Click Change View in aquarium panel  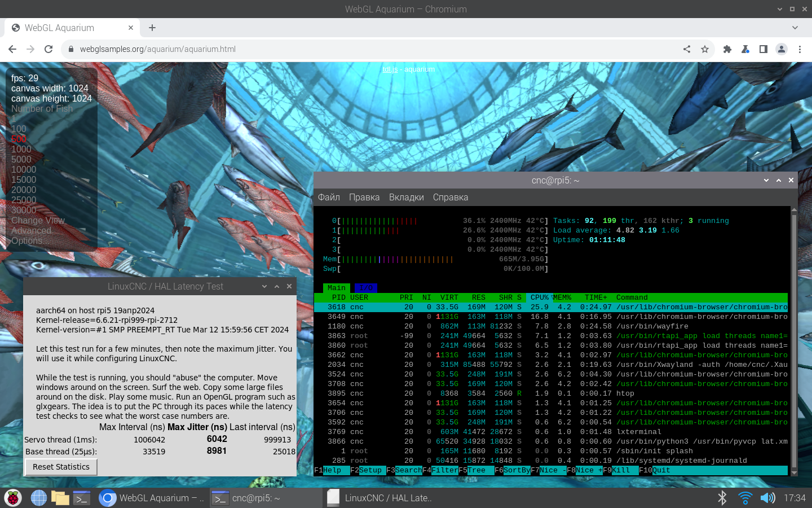(x=38, y=220)
